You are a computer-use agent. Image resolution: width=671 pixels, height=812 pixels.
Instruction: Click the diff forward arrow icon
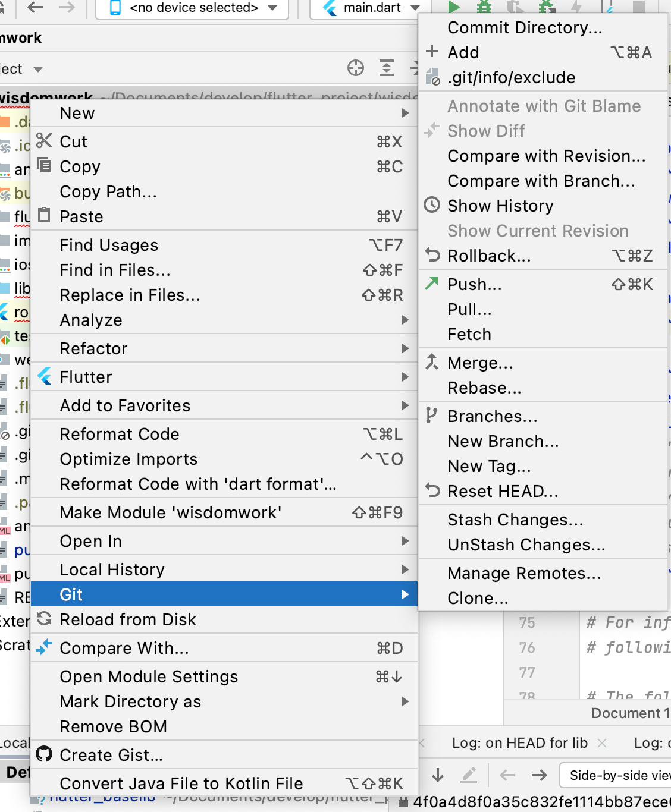(540, 775)
